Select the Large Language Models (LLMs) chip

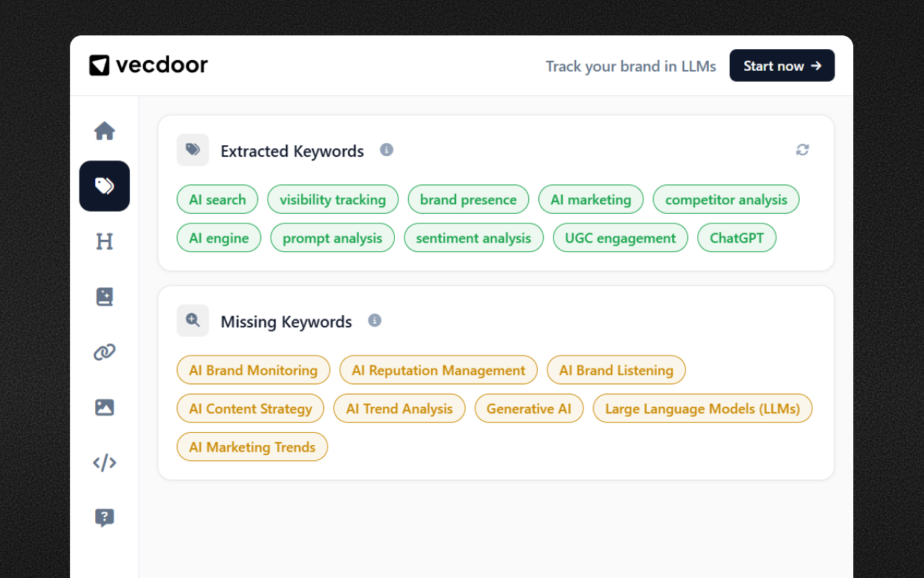coord(702,408)
